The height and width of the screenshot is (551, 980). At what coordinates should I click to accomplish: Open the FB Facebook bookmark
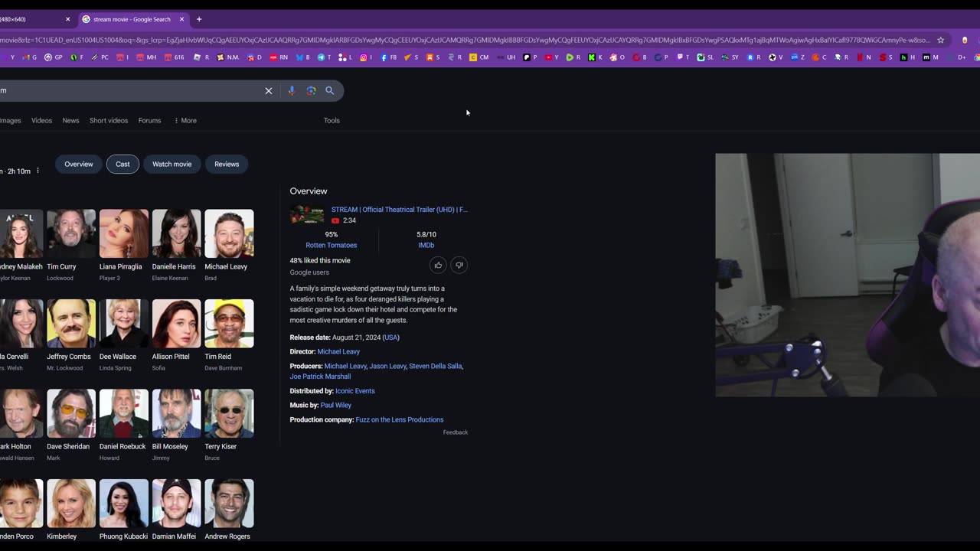(x=389, y=57)
